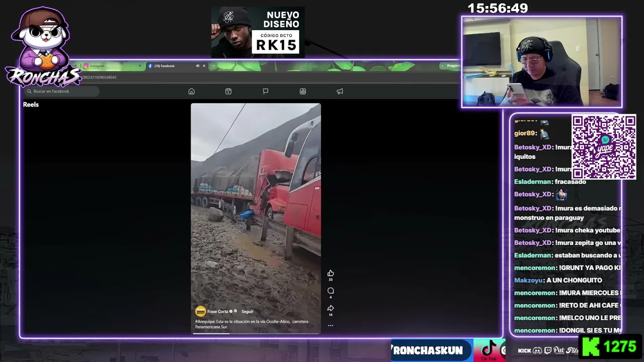This screenshot has width=644, height=362.
Task: Click the search magnifier in Facebook search
Action: (x=29, y=92)
